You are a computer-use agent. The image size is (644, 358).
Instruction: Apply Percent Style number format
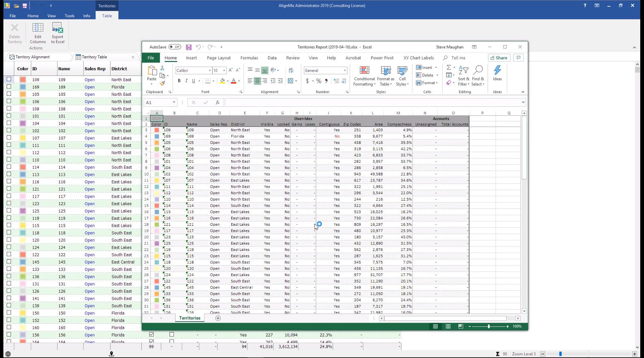(319, 81)
